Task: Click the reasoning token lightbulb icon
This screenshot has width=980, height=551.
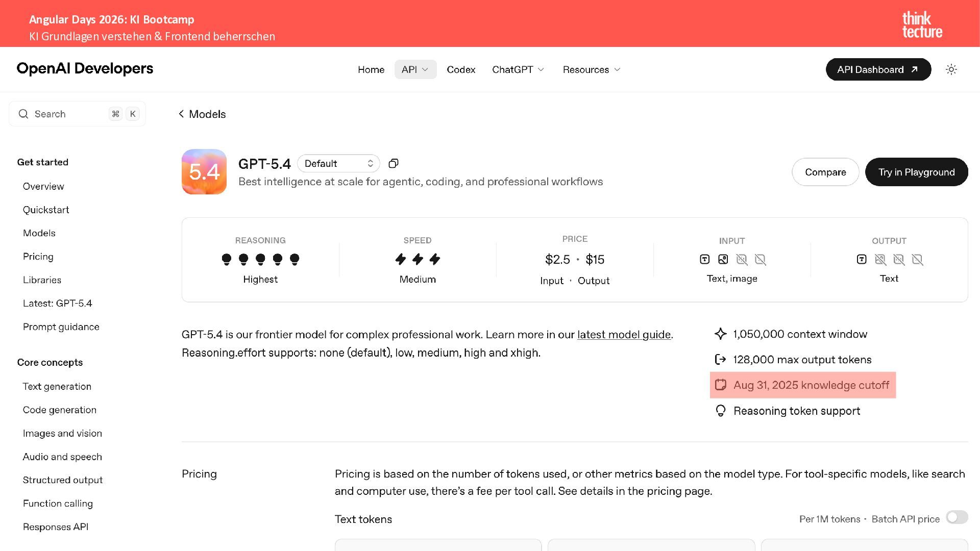Action: 720,411
